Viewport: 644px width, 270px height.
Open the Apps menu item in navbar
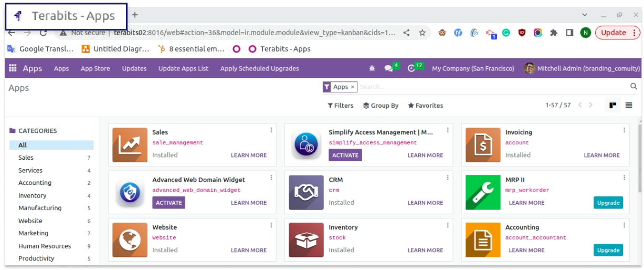coord(61,68)
